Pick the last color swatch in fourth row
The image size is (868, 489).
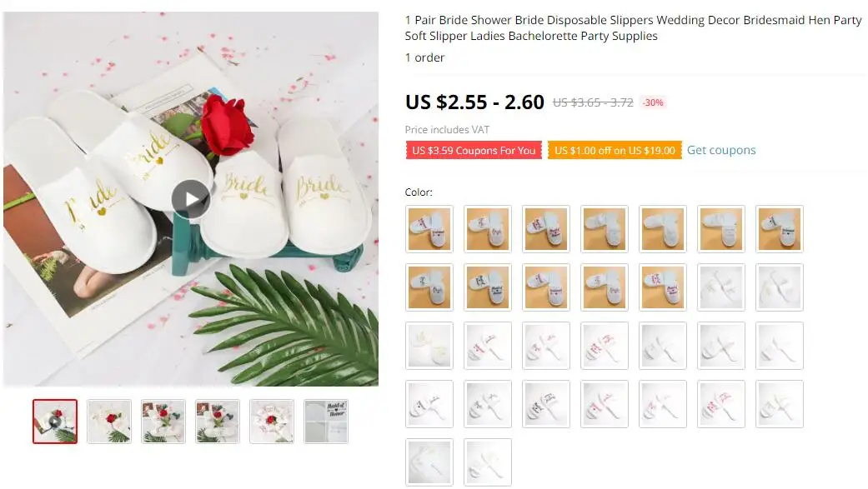[779, 404]
